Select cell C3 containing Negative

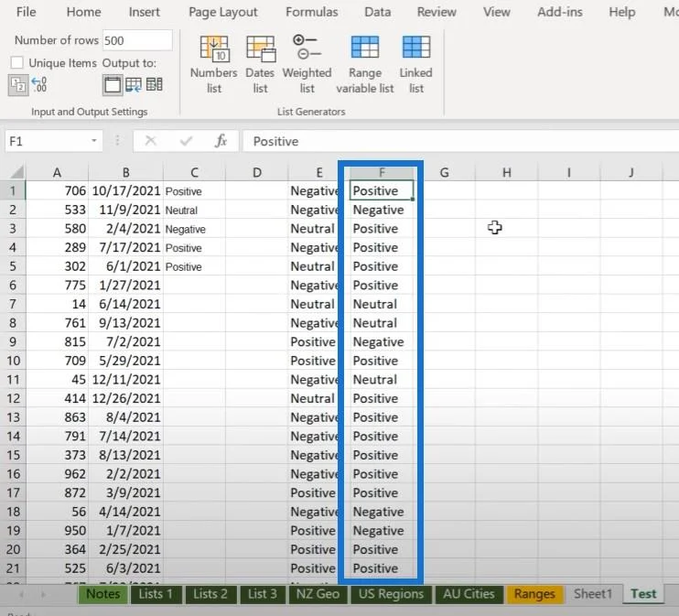coord(194,228)
